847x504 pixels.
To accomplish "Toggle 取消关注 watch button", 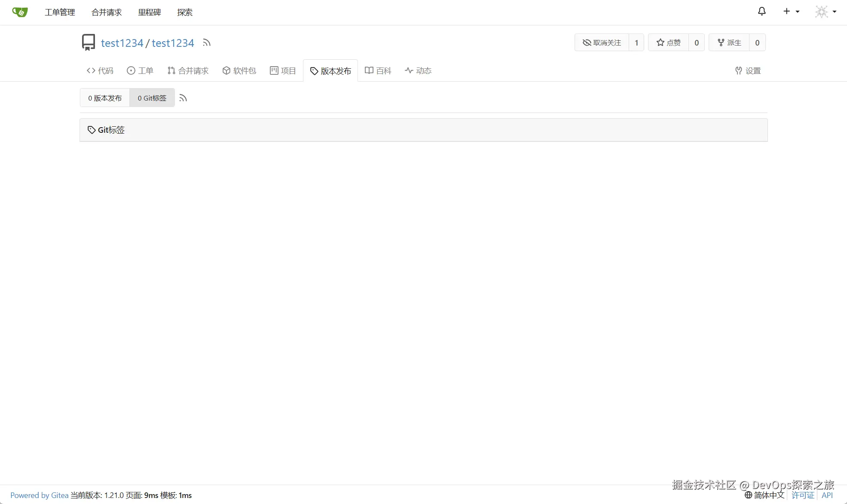I will [602, 43].
